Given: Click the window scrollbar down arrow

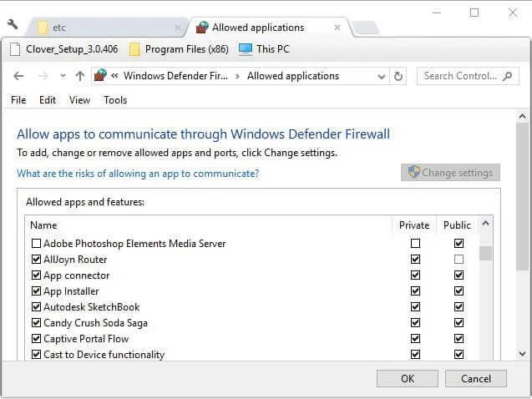Looking at the screenshot, I should coord(523,354).
